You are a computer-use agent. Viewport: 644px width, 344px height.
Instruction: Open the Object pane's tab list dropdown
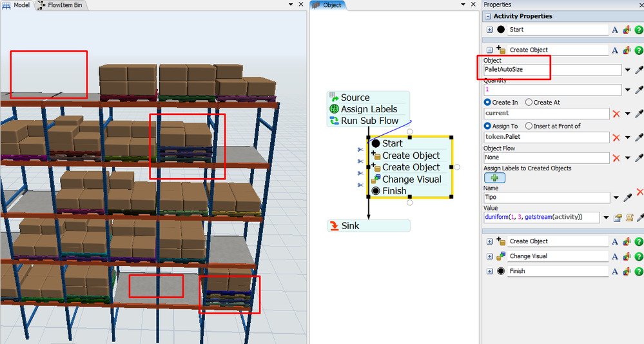click(x=463, y=5)
